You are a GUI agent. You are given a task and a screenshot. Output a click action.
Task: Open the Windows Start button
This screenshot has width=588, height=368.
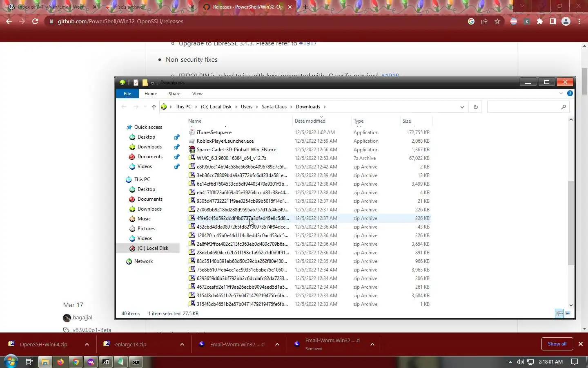tap(11, 361)
